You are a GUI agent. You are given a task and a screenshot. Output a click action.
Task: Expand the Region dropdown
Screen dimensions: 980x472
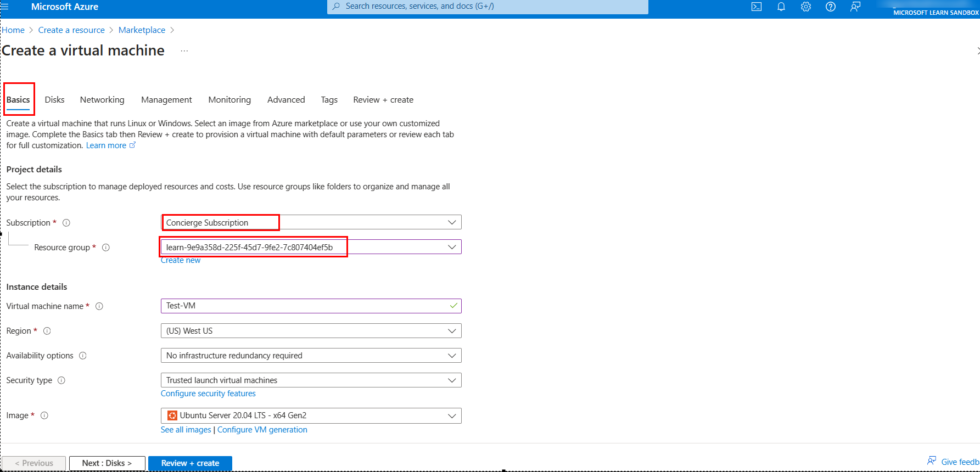(452, 331)
